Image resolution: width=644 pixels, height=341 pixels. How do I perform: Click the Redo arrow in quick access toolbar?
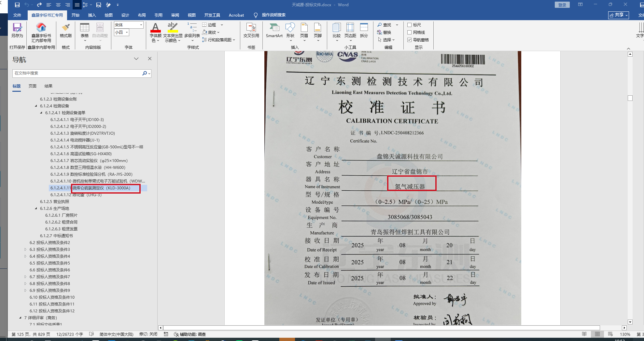(x=39, y=5)
